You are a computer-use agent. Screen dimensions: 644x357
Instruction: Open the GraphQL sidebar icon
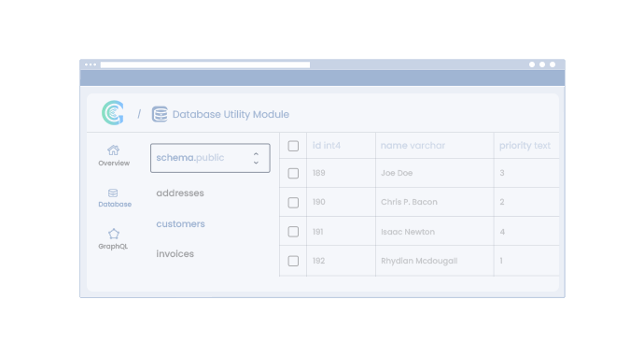coord(114,234)
